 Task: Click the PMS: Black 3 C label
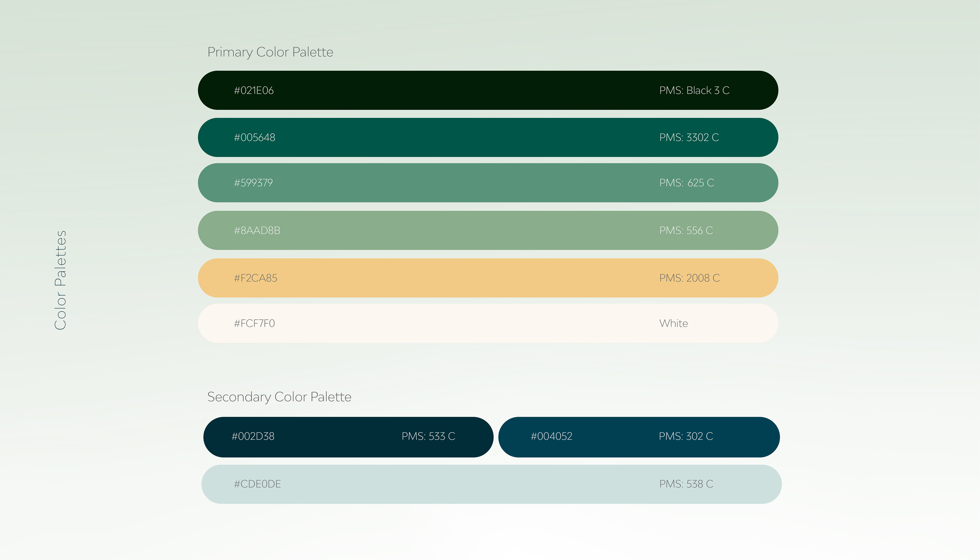click(x=694, y=90)
